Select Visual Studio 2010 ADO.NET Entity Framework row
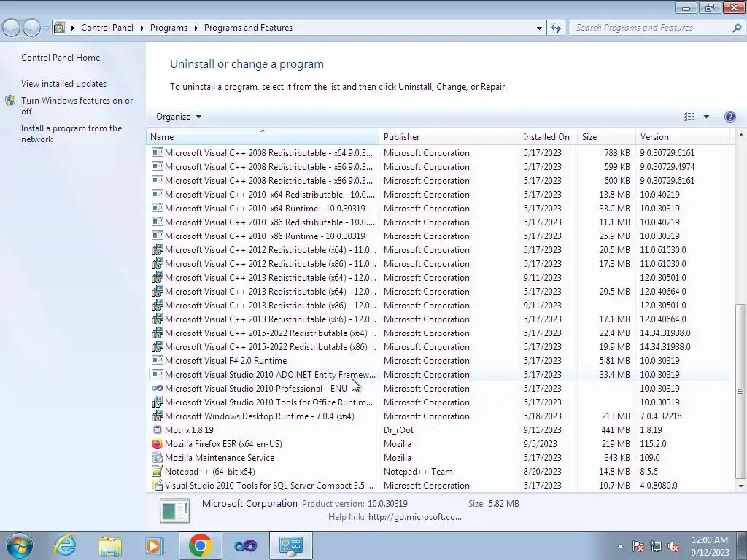 click(x=438, y=375)
